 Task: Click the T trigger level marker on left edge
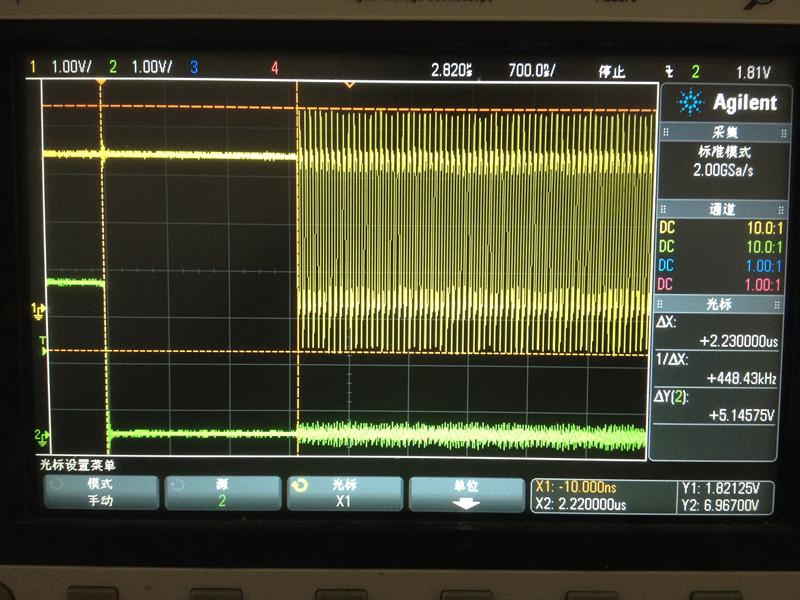[43, 346]
